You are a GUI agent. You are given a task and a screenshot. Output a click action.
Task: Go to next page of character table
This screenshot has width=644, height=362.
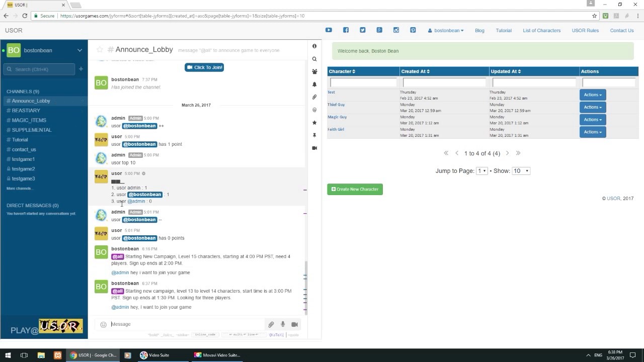(507, 153)
